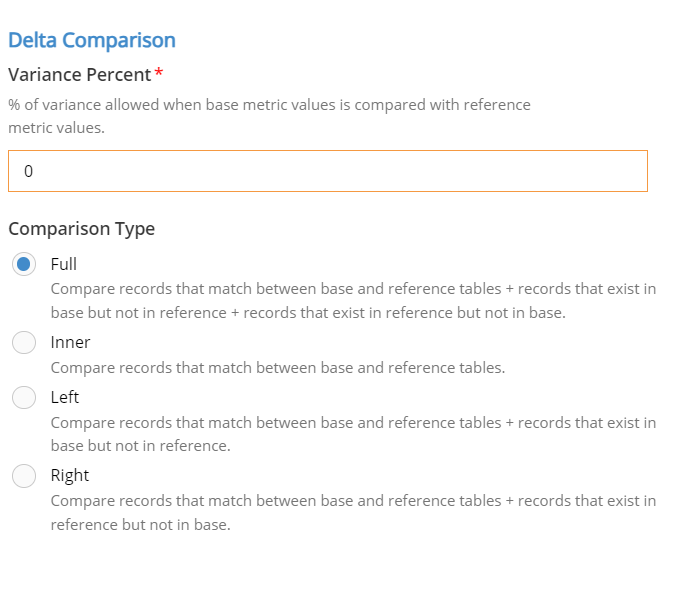Click the red required asterisk

click(159, 72)
